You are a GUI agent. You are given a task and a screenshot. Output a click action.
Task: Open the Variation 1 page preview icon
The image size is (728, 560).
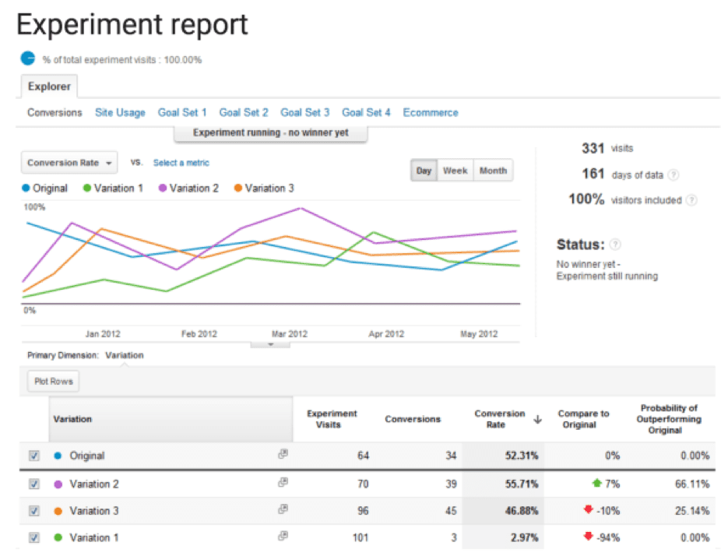pos(283,537)
